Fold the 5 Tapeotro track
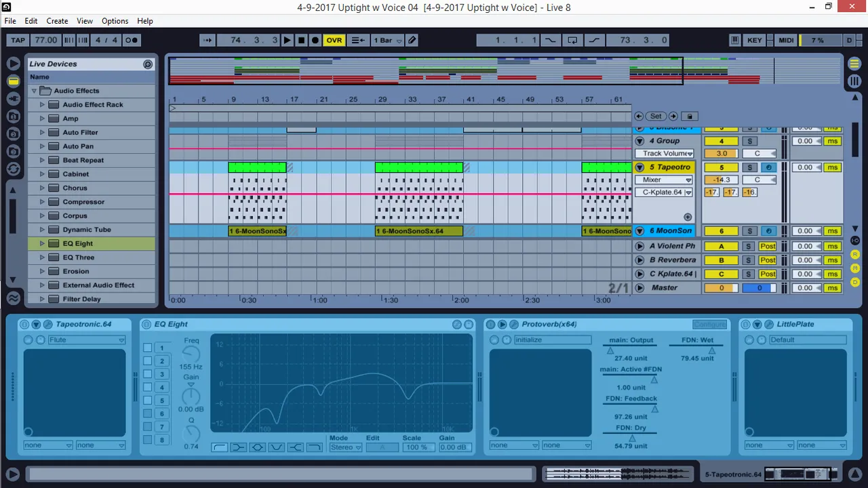The image size is (868, 488). (639, 167)
